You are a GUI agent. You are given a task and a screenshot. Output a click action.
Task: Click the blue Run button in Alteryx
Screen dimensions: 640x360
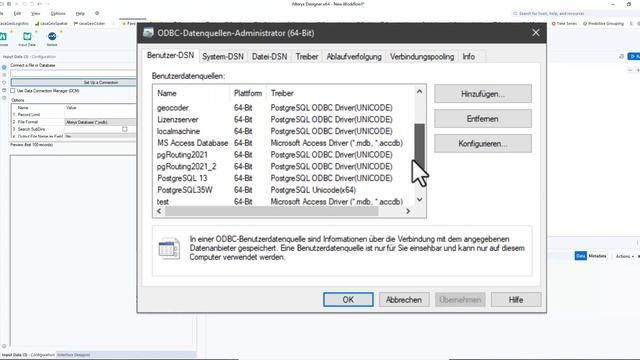(x=634, y=56)
